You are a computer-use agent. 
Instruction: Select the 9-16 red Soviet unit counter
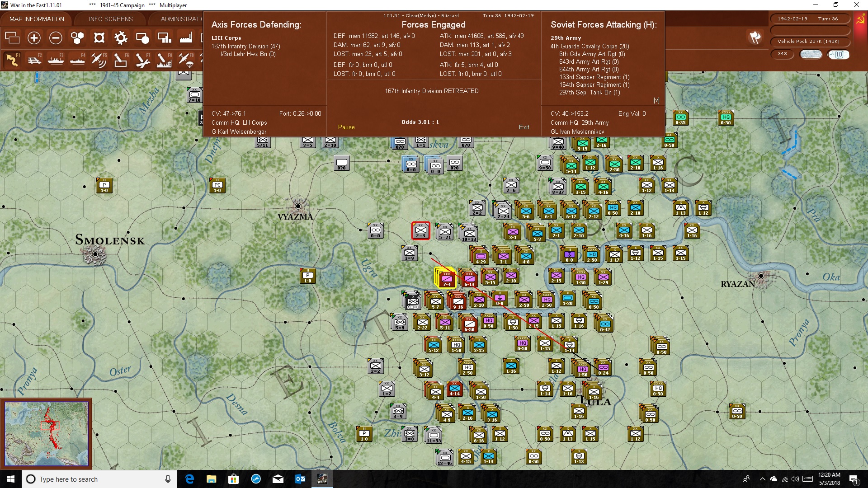click(458, 301)
